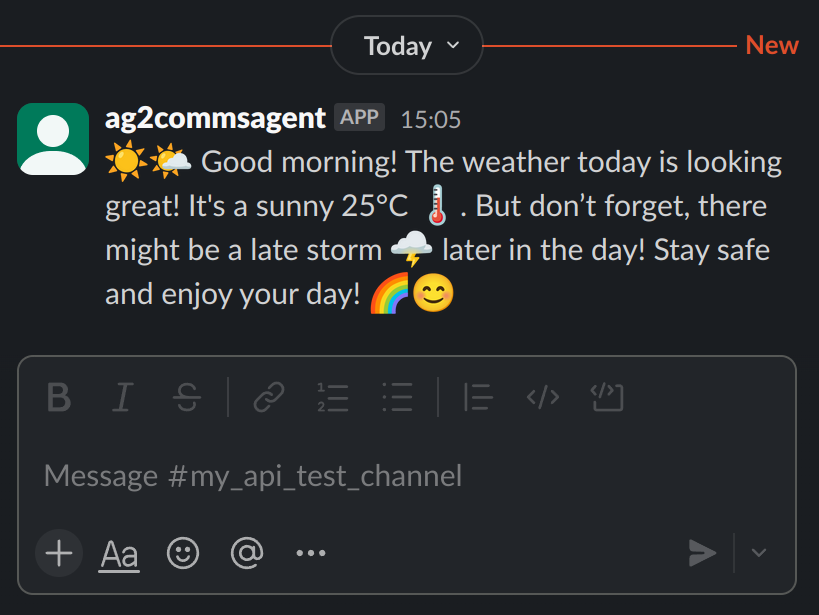819x615 pixels.
Task: Format selection as inline code
Action: click(542, 398)
